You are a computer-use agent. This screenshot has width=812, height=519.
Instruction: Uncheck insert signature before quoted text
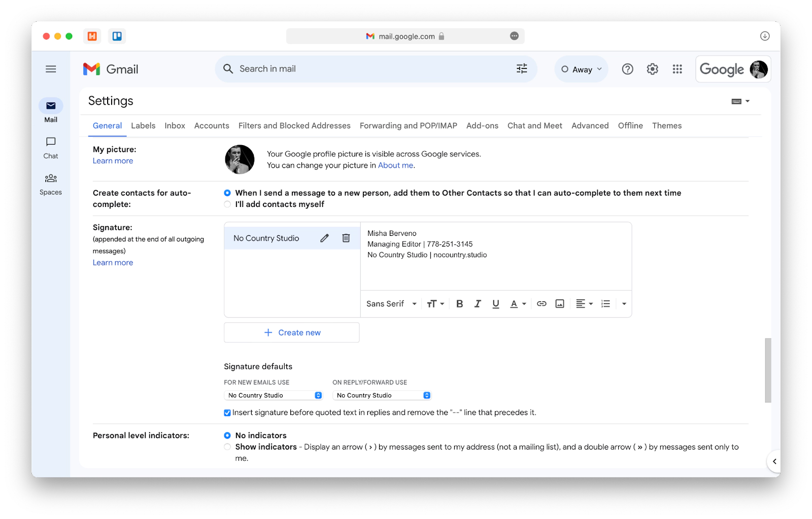(x=227, y=412)
